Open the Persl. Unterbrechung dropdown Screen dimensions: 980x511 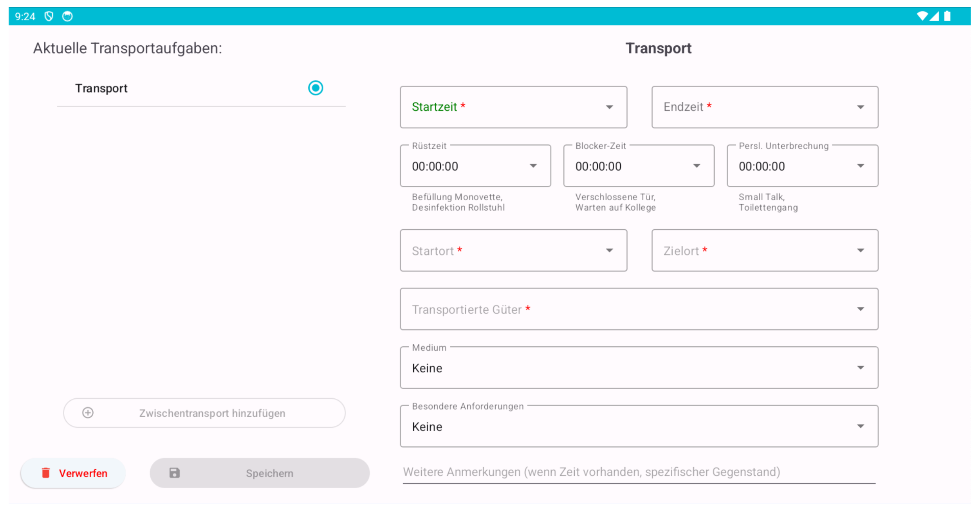(x=802, y=166)
